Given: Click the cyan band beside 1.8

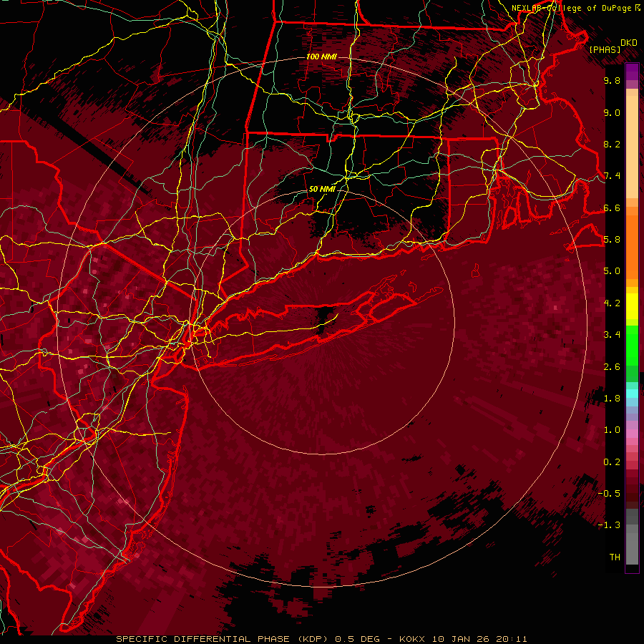Looking at the screenshot, I should [632, 394].
